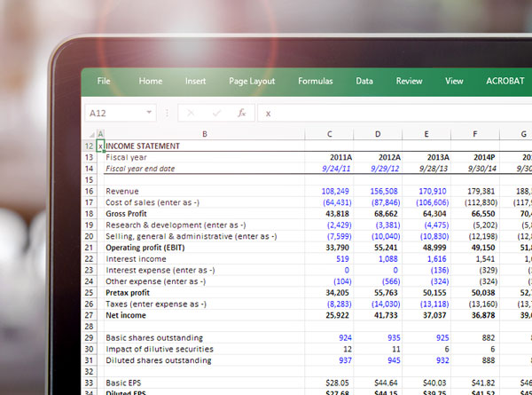Click into the formula bar field
This screenshot has width=532, height=395.
click(x=395, y=113)
